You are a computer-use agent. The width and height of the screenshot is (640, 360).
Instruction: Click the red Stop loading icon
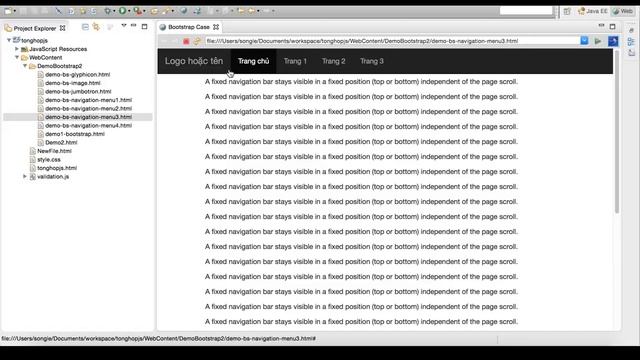(186, 41)
